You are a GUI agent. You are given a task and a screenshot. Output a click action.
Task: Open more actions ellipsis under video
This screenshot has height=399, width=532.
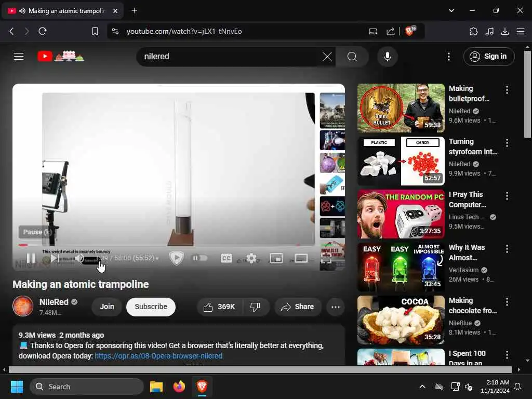[x=336, y=307]
